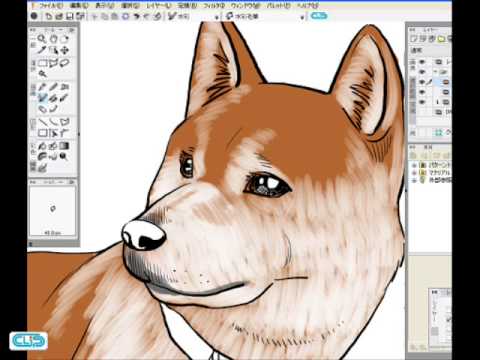Open the フィルタ (Filter) menu
The image size is (480, 360).
pos(214,6)
